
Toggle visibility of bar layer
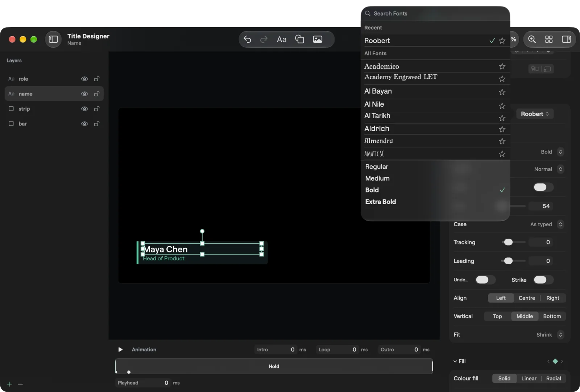point(84,124)
